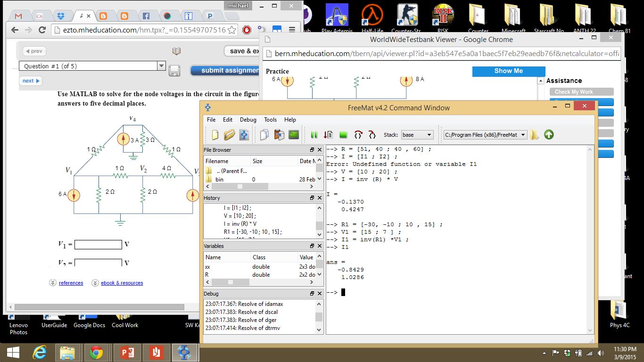Click the green Pause execution icon
644x362 pixels.
click(x=314, y=135)
